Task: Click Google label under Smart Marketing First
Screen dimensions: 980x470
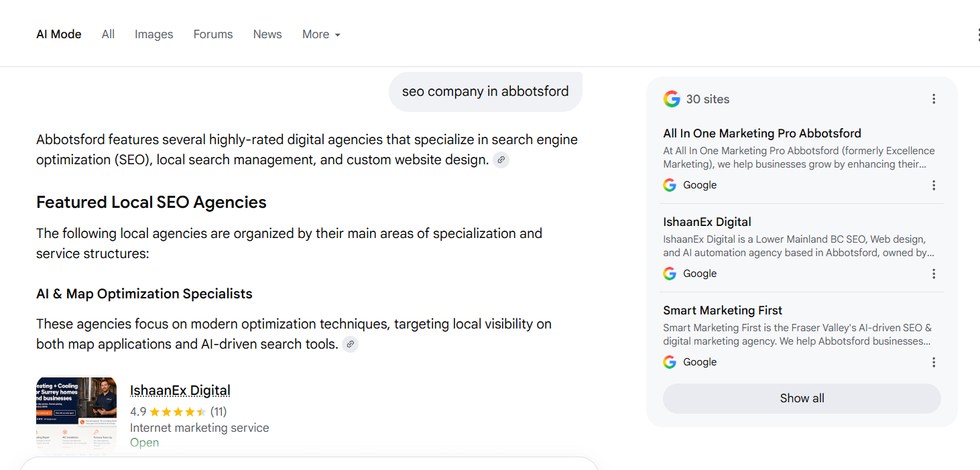Action: pos(700,362)
